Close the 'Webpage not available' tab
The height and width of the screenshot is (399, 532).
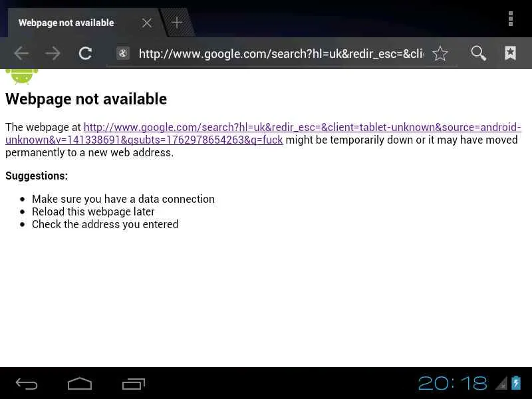click(x=146, y=23)
